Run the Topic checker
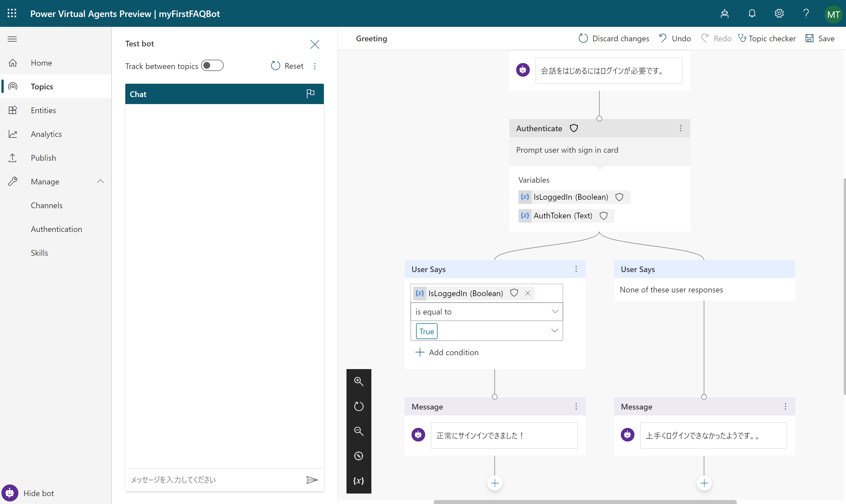The height and width of the screenshot is (504, 846). pyautogui.click(x=767, y=38)
